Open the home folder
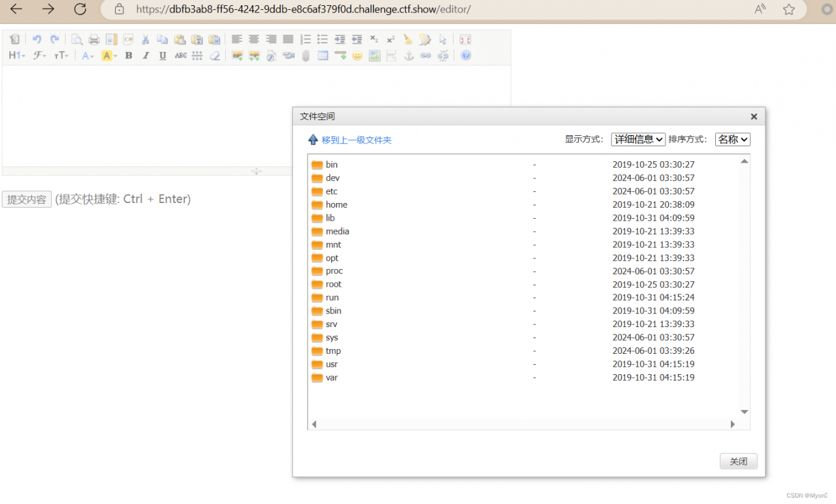Viewport: 836px width, 504px height. (x=336, y=204)
